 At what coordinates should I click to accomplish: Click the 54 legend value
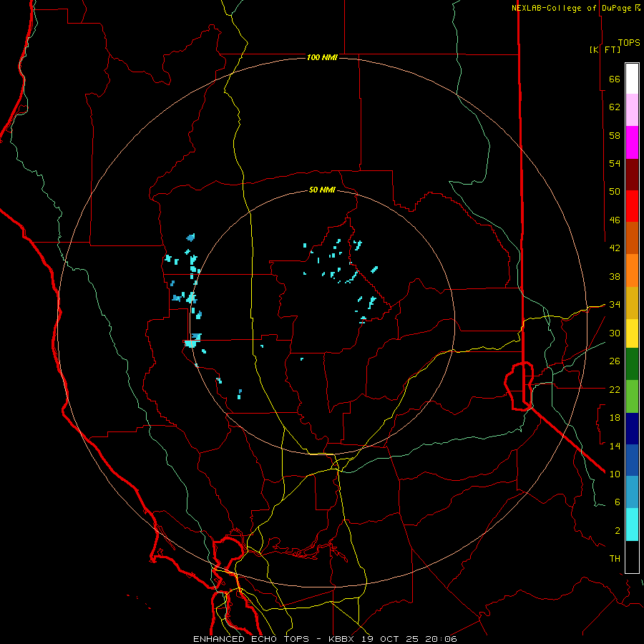(615, 163)
